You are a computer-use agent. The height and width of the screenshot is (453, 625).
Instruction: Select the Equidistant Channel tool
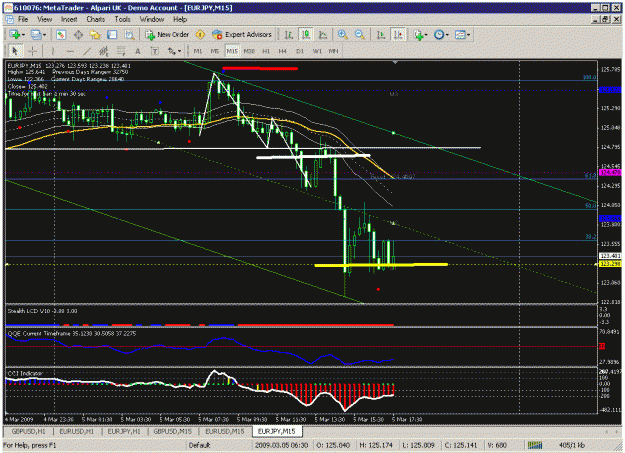[104, 51]
